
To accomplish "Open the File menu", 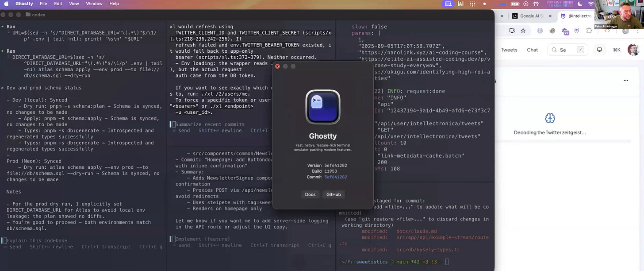I will (x=43, y=4).
